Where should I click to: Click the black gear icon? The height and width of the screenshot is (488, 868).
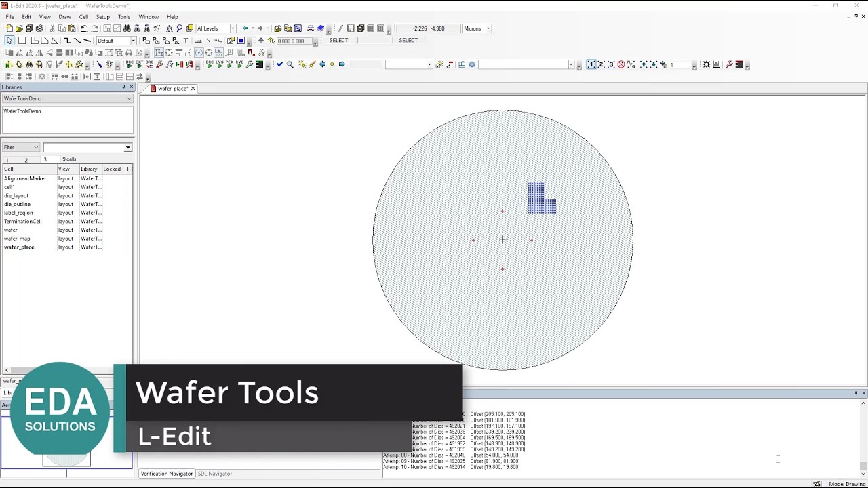706,64
